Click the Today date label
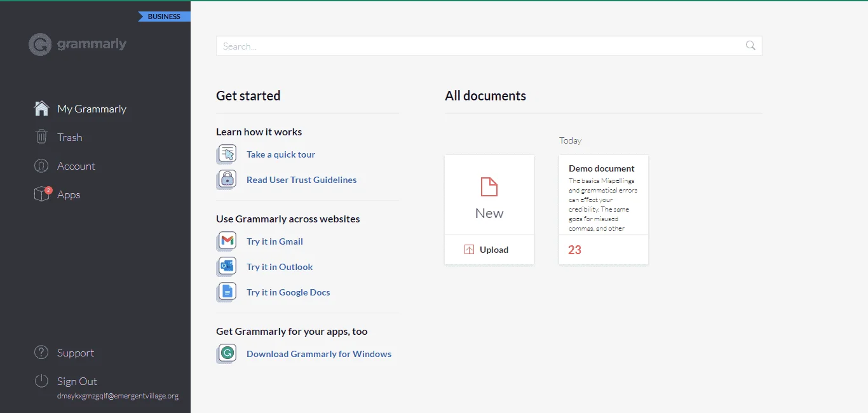 [x=570, y=140]
